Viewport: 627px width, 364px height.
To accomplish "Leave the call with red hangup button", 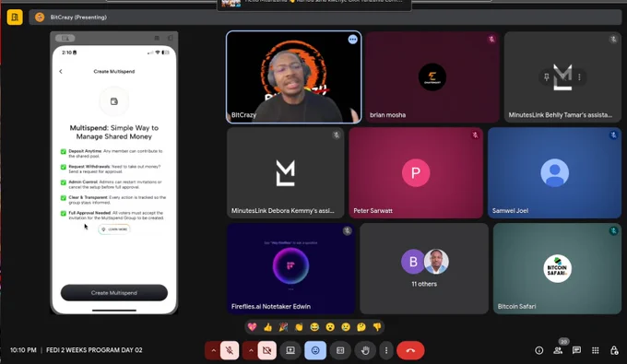I will tap(410, 350).
